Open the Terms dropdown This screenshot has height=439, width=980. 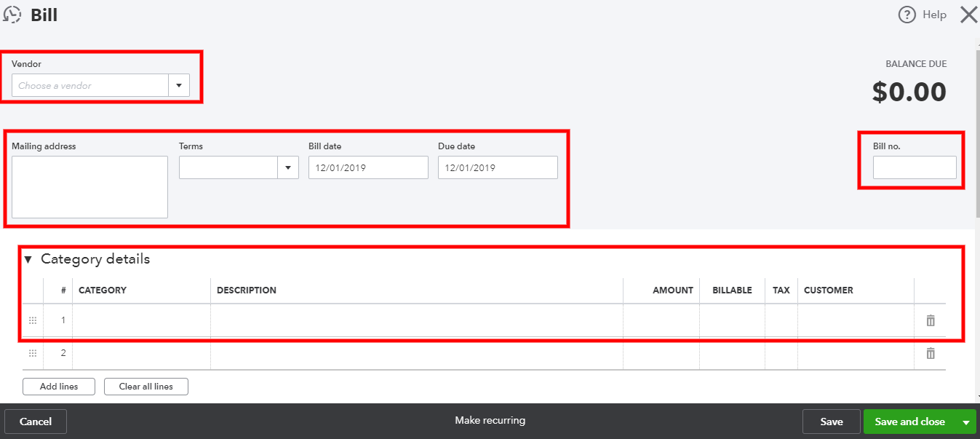[x=288, y=167]
